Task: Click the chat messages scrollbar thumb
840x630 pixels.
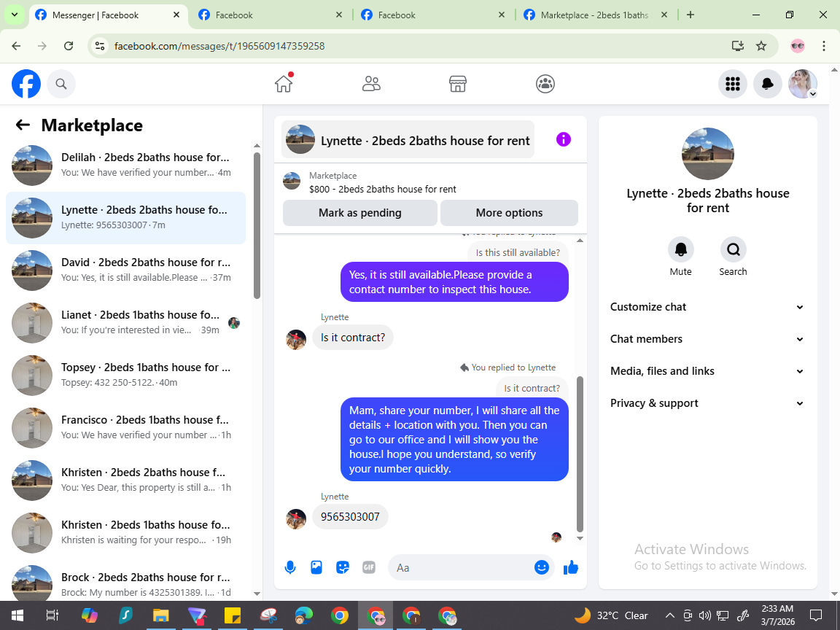Action: pyautogui.click(x=580, y=454)
